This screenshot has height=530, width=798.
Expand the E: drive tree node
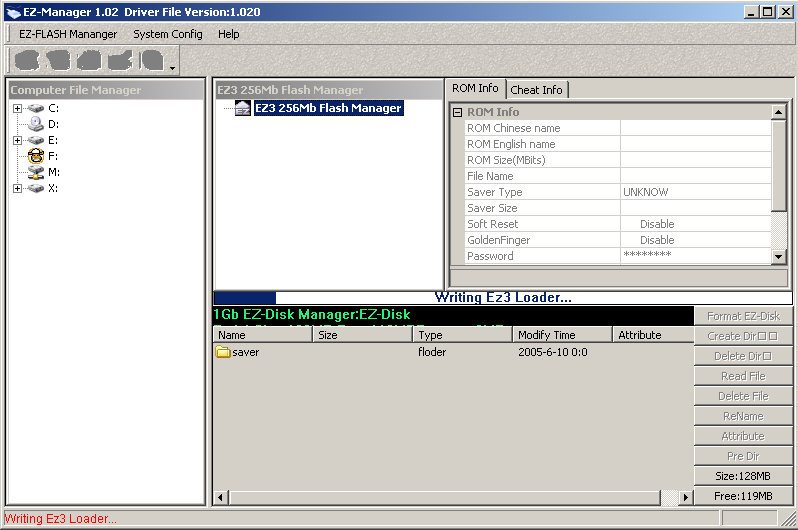[x=17, y=140]
